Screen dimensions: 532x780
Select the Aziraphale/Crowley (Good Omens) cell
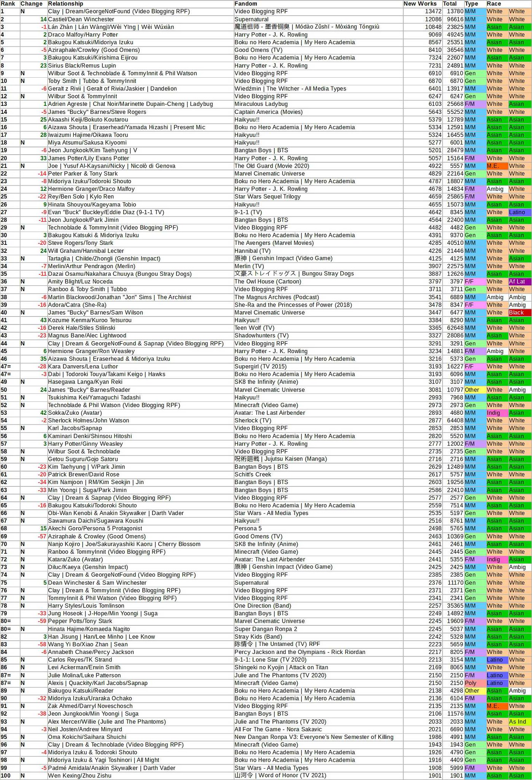tap(140, 50)
